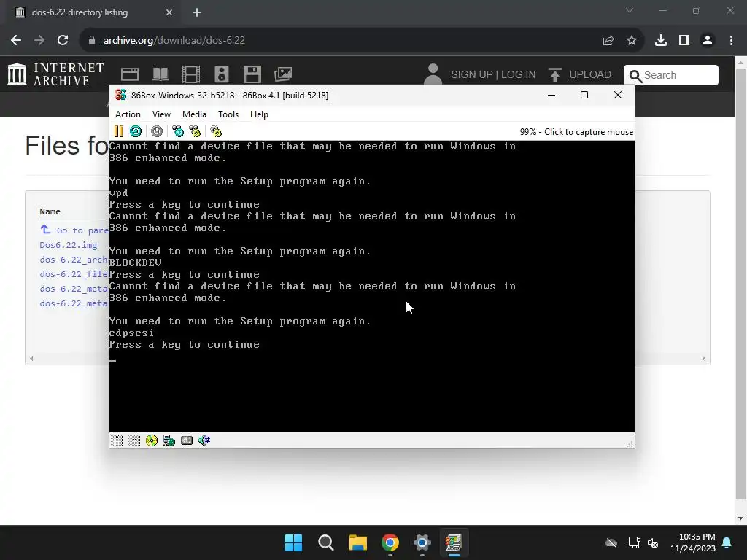Open the Tools menu in 86Box
Viewport: 747px width, 560px height.
coord(228,114)
